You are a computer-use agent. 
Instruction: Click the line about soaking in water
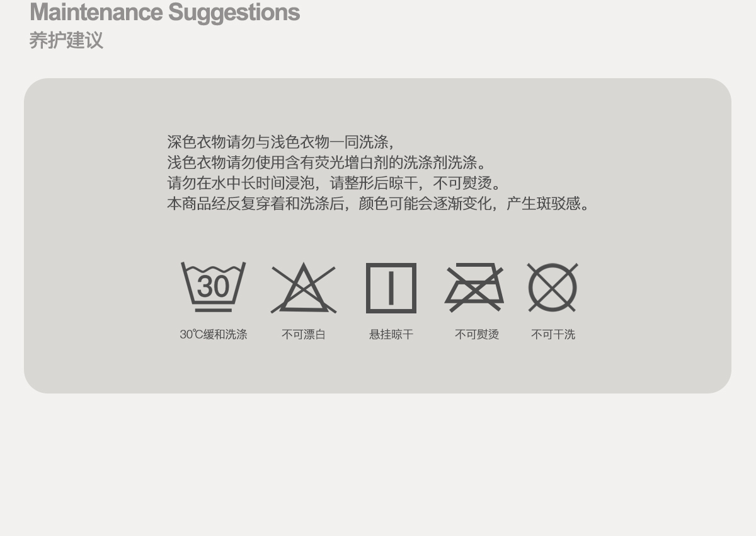pos(335,184)
